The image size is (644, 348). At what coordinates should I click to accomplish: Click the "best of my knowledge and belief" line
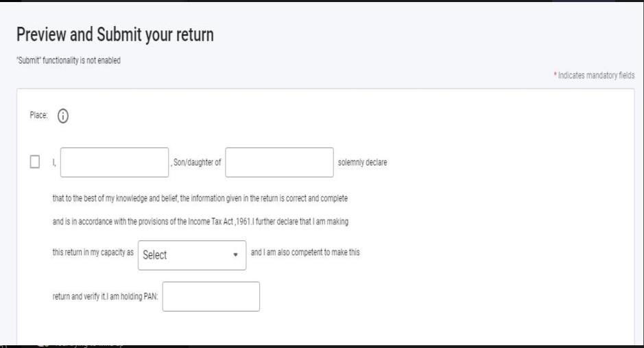(200, 199)
